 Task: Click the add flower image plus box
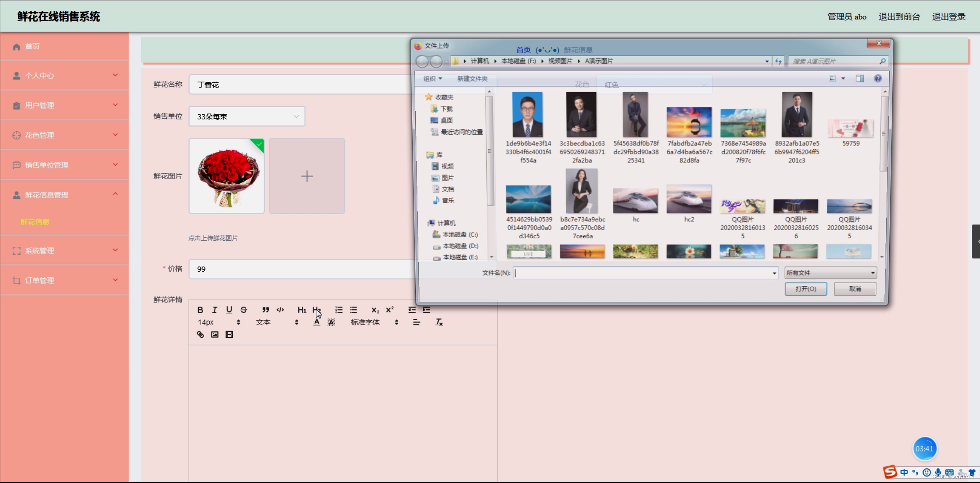[307, 176]
